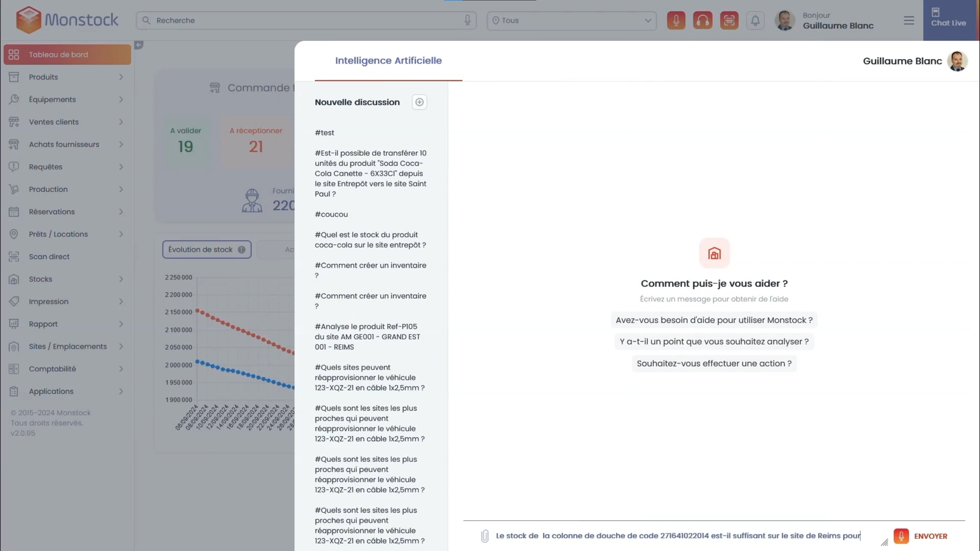Click the Applications clipboard icon
This screenshot has height=551, width=980.
click(14, 391)
